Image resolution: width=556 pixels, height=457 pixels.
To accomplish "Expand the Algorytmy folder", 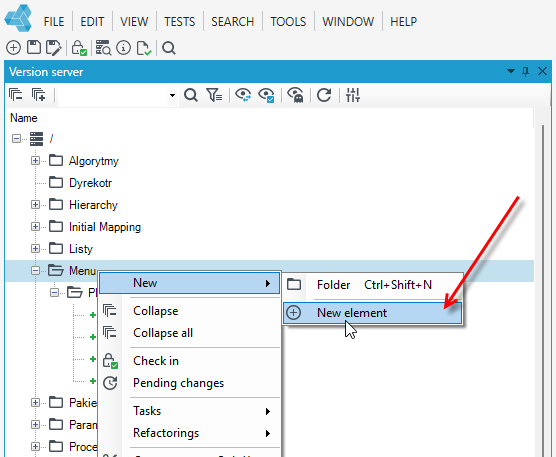I will coord(35,161).
